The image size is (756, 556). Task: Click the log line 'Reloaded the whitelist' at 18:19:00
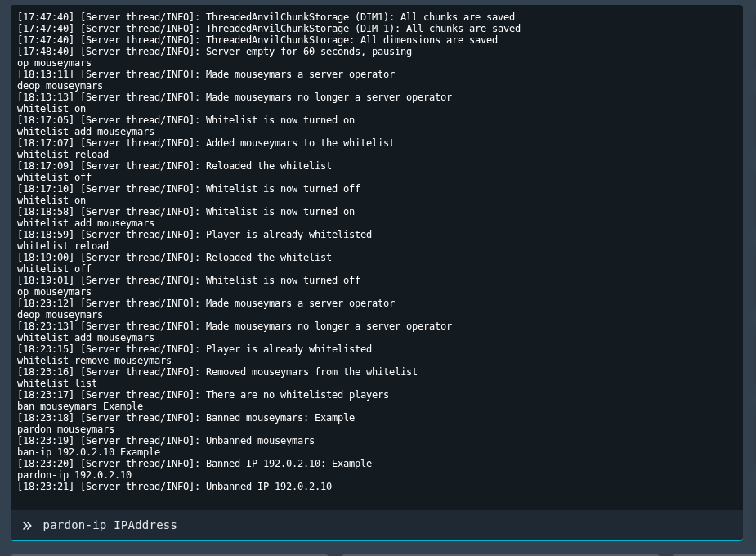[175, 258]
